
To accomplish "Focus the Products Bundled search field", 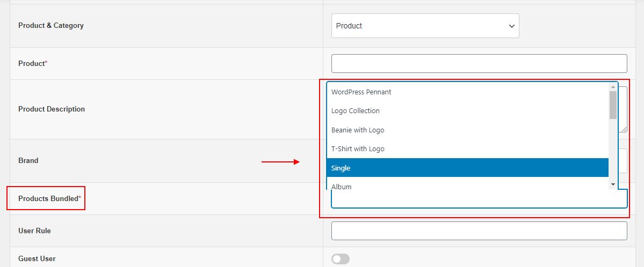I will [x=479, y=199].
